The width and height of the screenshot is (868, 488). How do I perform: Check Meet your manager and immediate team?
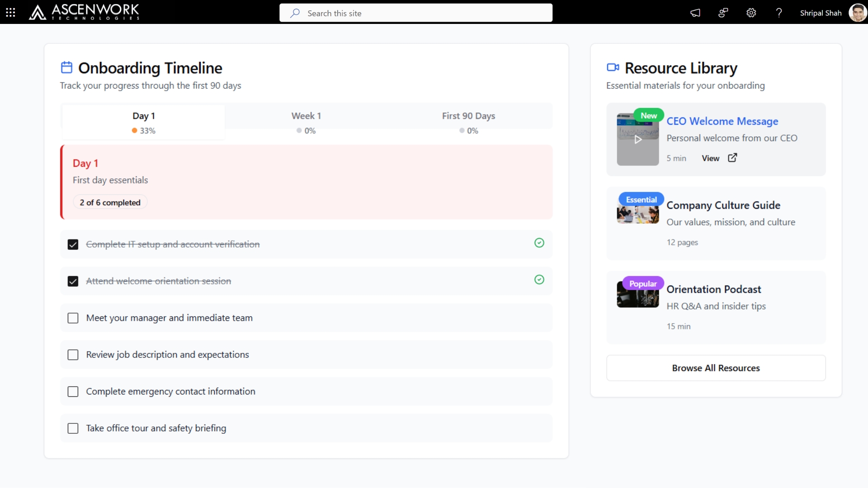pyautogui.click(x=73, y=318)
